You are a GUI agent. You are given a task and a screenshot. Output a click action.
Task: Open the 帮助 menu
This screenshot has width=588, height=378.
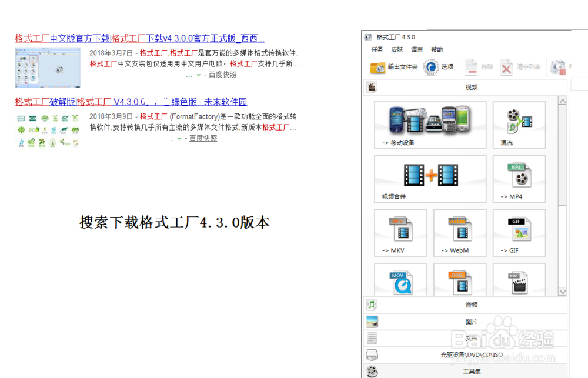[x=437, y=49]
